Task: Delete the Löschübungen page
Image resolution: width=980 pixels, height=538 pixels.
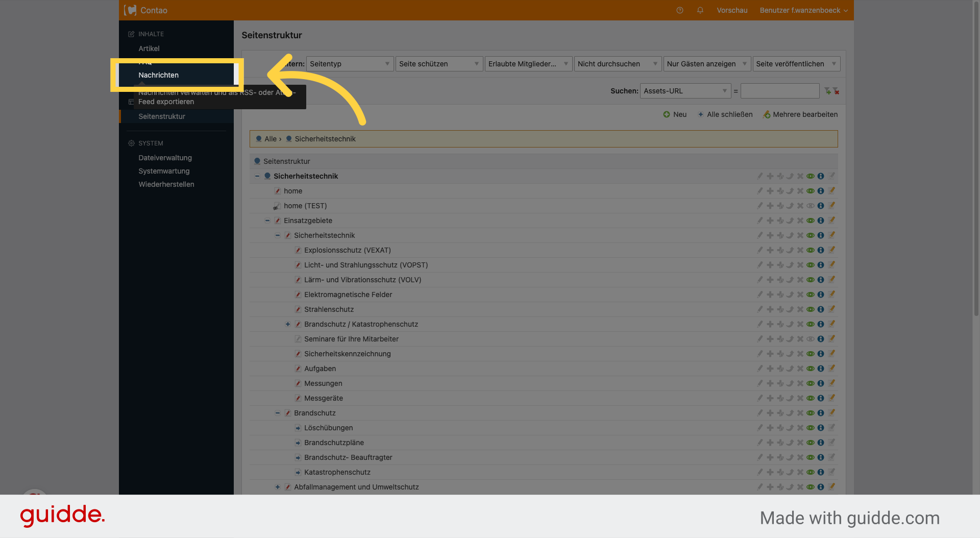Action: pos(800,428)
